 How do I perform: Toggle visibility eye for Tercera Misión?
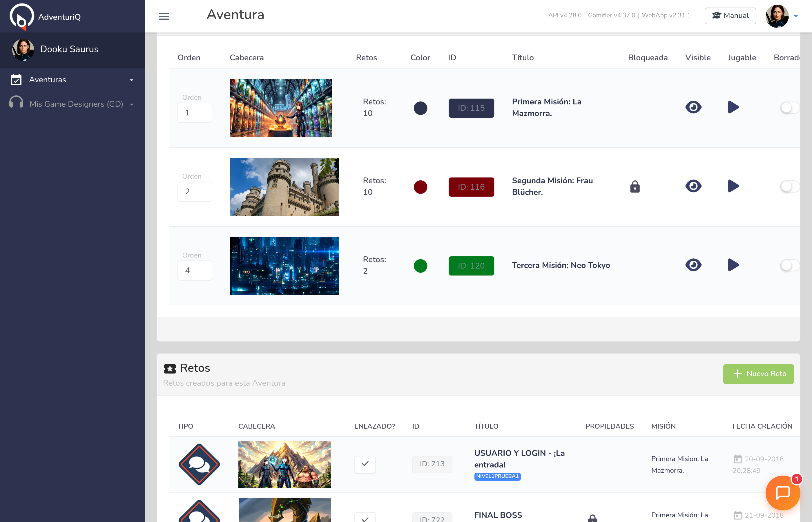click(x=693, y=265)
